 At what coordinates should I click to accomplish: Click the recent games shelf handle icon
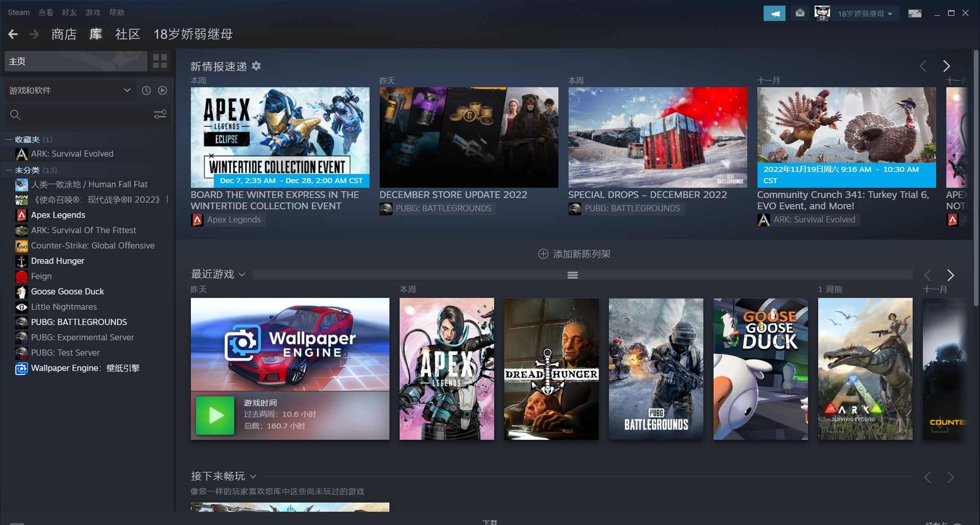pos(573,275)
